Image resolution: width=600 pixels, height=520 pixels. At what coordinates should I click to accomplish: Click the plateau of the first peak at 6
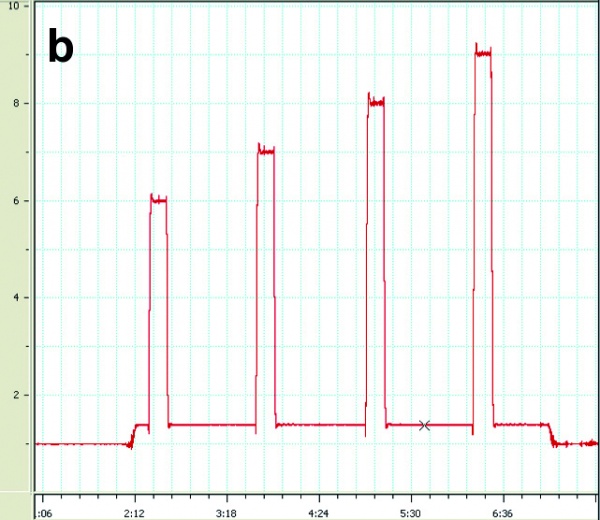point(158,200)
